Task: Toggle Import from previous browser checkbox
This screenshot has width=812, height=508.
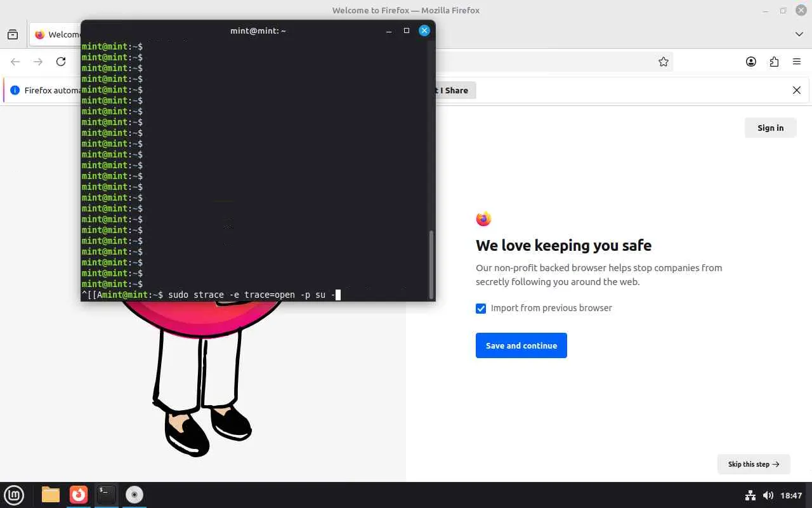Action: pyautogui.click(x=481, y=308)
